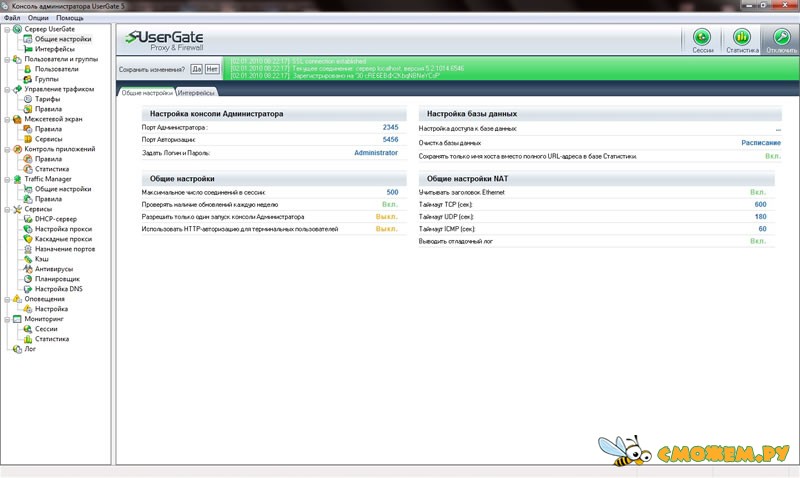Edit TCP timeout value 600

760,205
